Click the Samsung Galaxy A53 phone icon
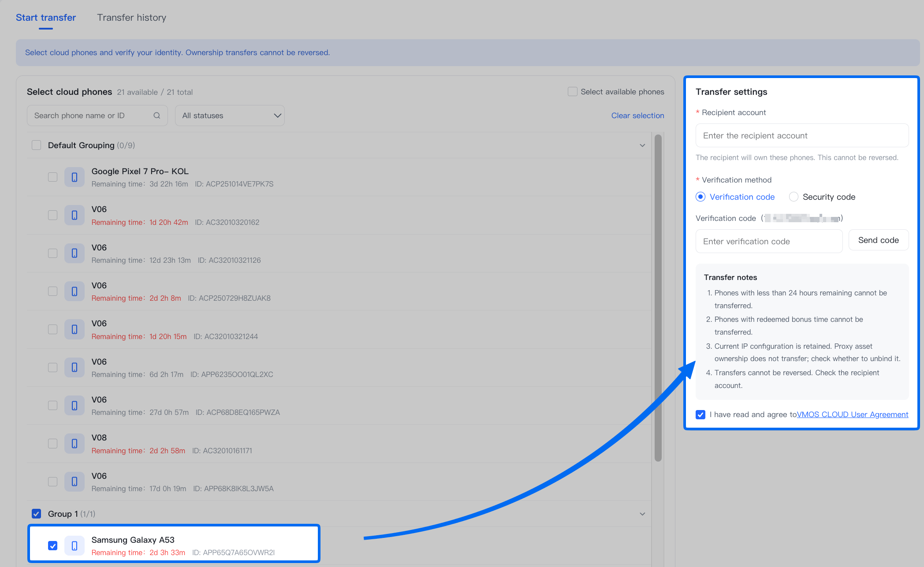924x567 pixels. click(x=75, y=546)
